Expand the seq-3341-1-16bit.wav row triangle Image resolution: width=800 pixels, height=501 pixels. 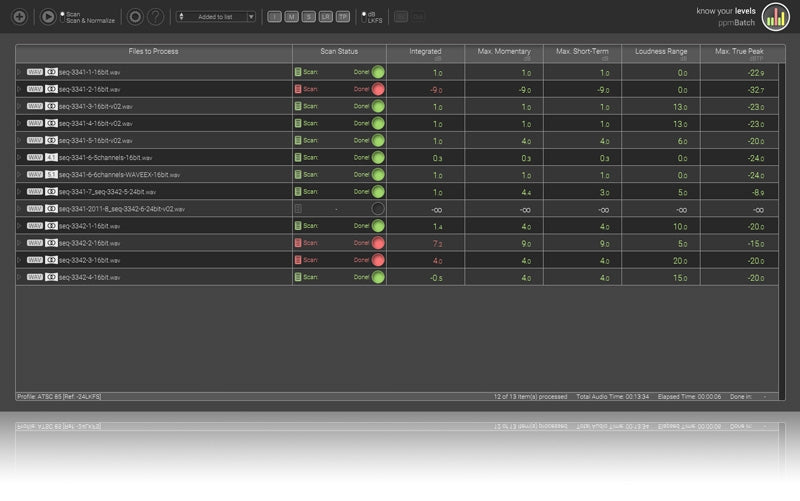pos(19,72)
